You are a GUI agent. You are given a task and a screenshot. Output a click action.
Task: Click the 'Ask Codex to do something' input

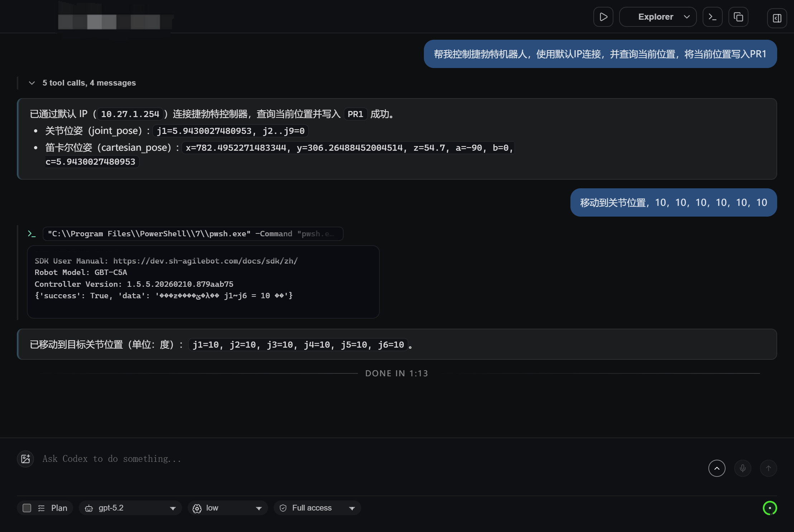tap(358, 459)
